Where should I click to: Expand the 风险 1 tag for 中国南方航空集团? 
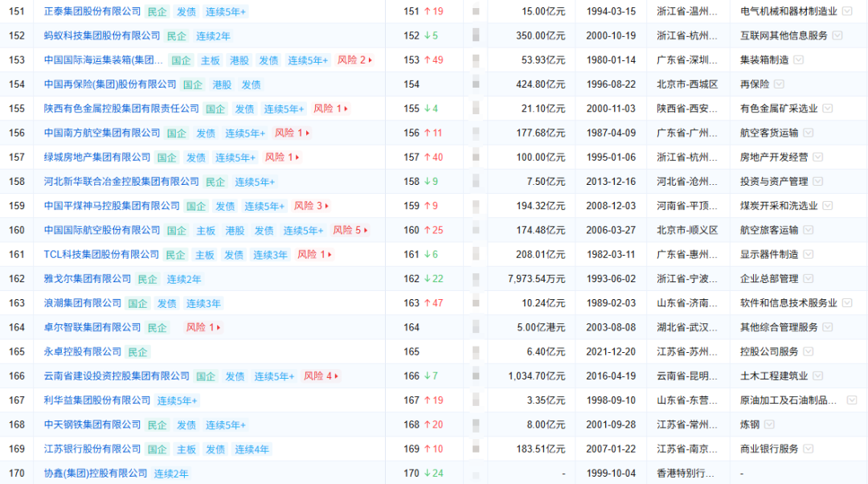point(292,133)
